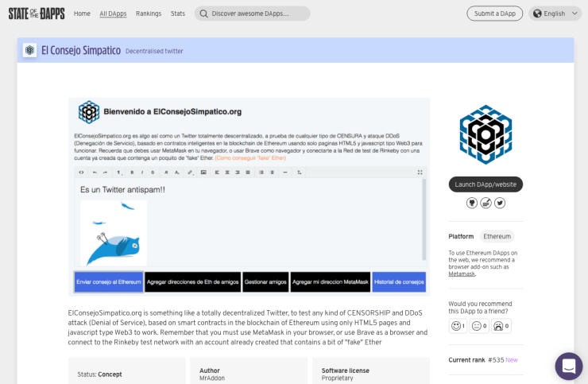Open the chat/blog social icon
Image resolution: width=588 pixels, height=384 pixels.
pyautogui.click(x=485, y=203)
